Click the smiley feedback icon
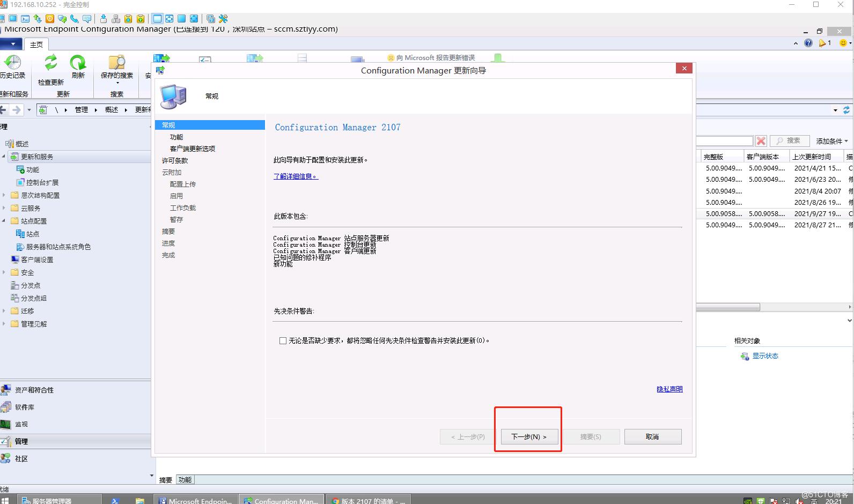This screenshot has height=504, width=854. pos(843,43)
